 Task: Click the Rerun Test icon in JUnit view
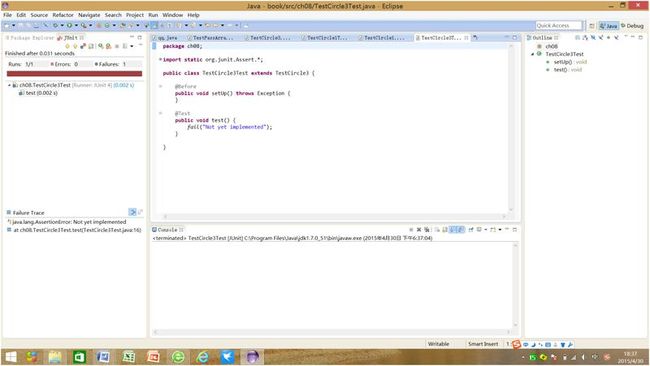(x=101, y=46)
